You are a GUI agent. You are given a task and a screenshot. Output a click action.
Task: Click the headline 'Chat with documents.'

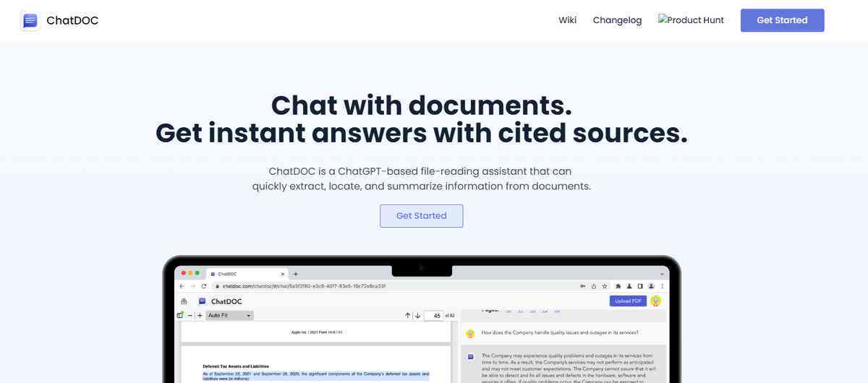click(422, 105)
